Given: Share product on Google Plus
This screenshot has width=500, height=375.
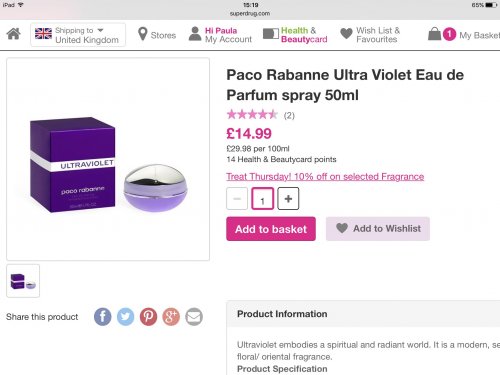Looking at the screenshot, I should click(x=171, y=316).
